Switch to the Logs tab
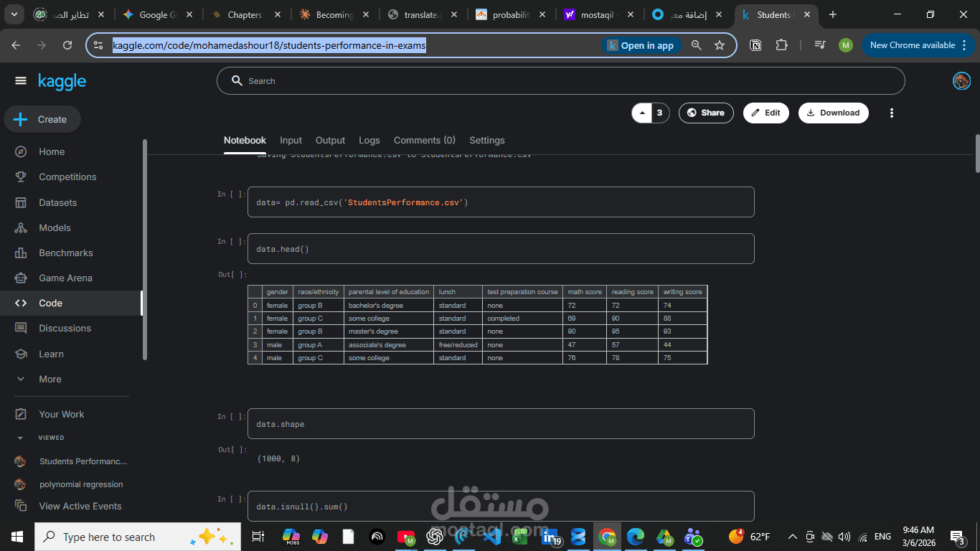The width and height of the screenshot is (980, 551). coord(369,141)
